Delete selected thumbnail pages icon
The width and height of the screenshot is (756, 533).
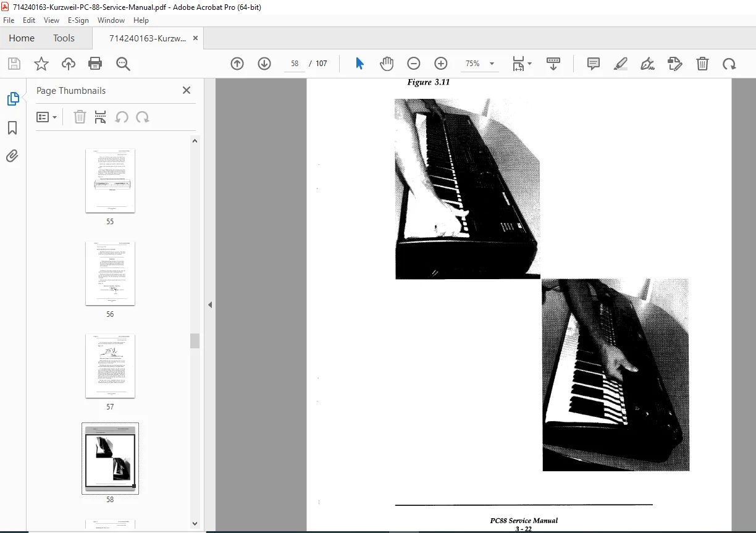pos(80,117)
